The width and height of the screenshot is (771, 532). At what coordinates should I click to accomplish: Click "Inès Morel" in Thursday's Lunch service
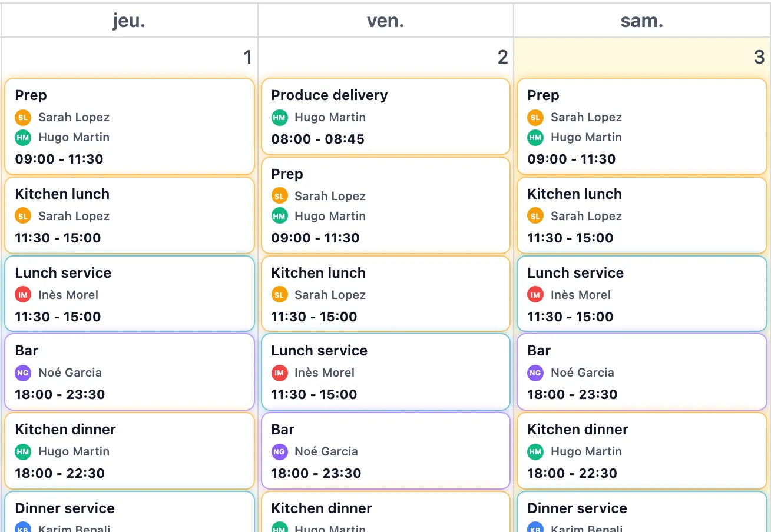[x=68, y=295]
